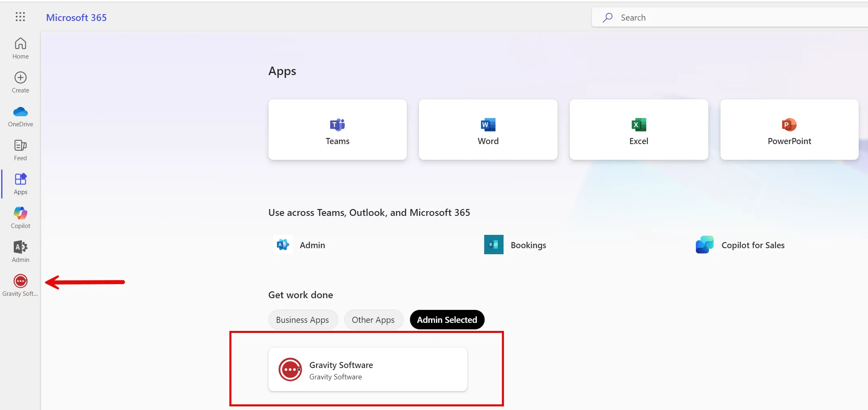Open OneDrive from the sidebar
868x410 pixels.
[x=20, y=116]
